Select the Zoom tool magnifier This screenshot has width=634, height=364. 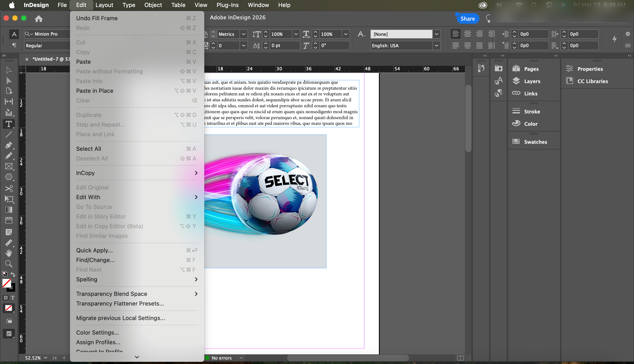[x=9, y=264]
